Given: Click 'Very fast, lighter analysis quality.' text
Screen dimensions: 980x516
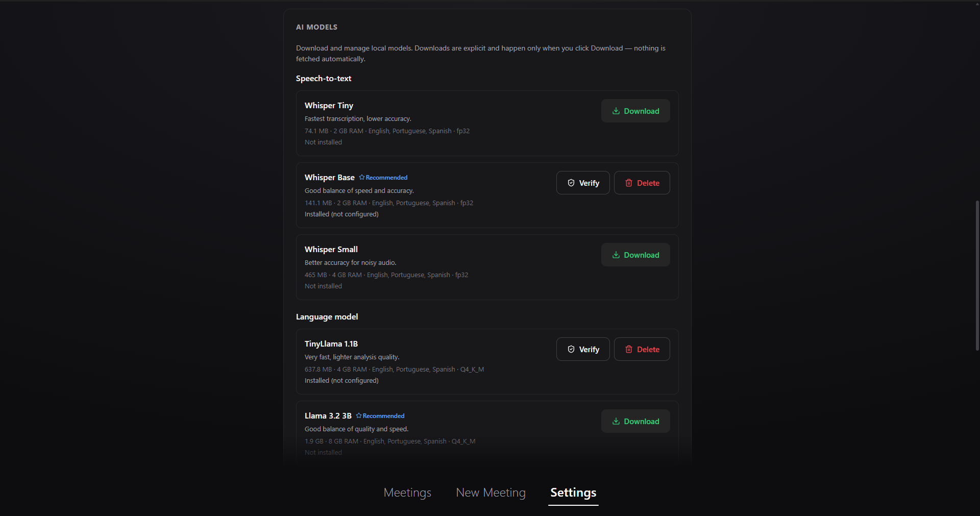Looking at the screenshot, I should [352, 357].
